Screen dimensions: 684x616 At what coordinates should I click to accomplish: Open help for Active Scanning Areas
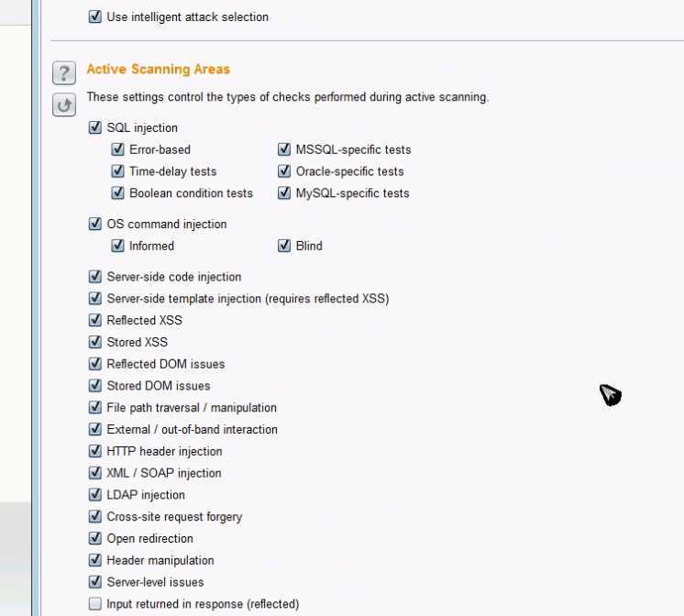64,72
